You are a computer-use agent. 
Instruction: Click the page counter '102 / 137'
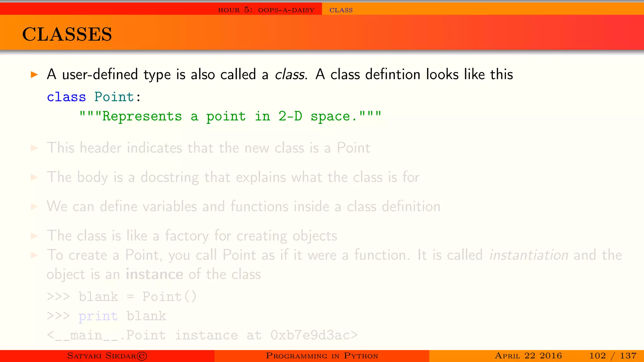613,356
